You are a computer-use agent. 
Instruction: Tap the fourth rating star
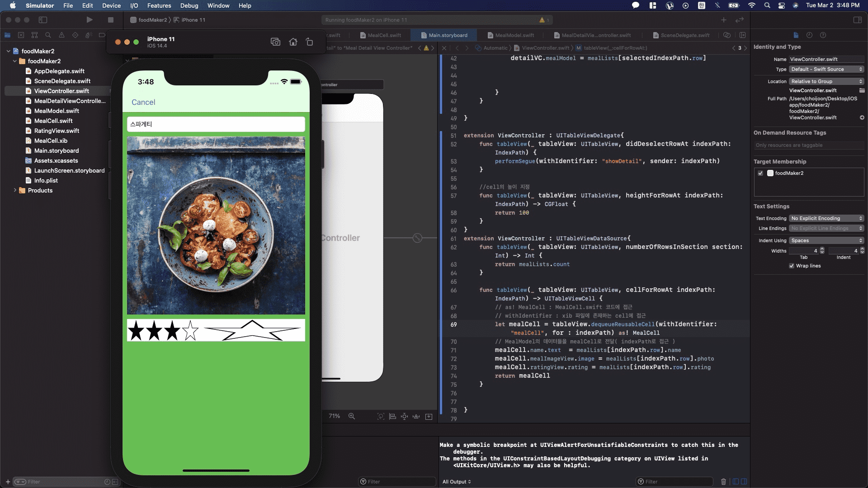point(190,331)
